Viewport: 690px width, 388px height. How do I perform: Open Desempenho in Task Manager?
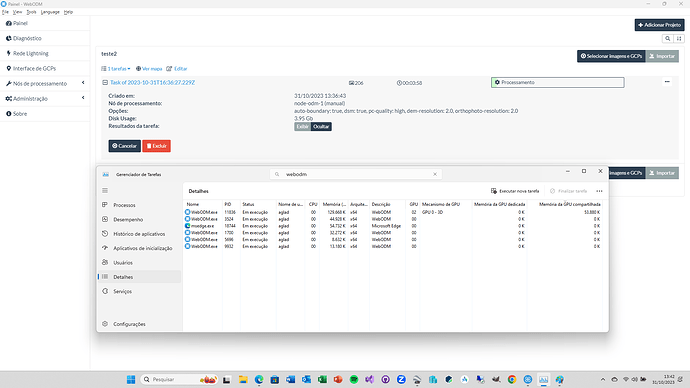click(139, 220)
